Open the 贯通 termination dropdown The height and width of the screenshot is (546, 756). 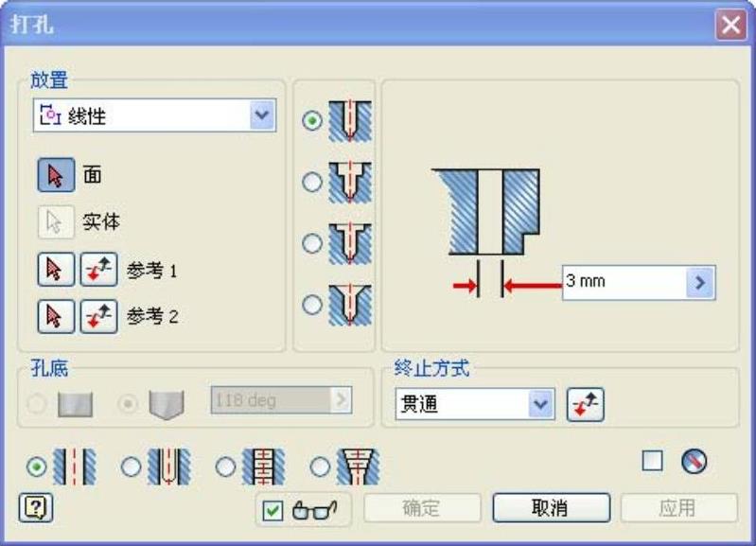tap(541, 404)
